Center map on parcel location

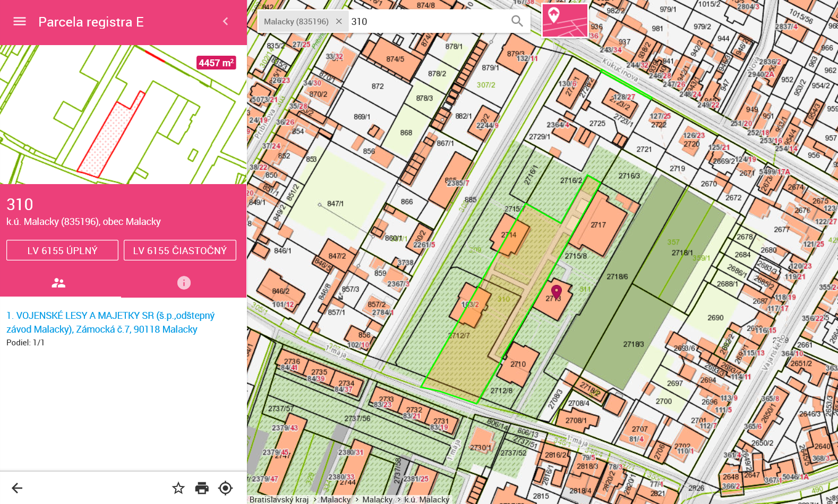point(226,488)
